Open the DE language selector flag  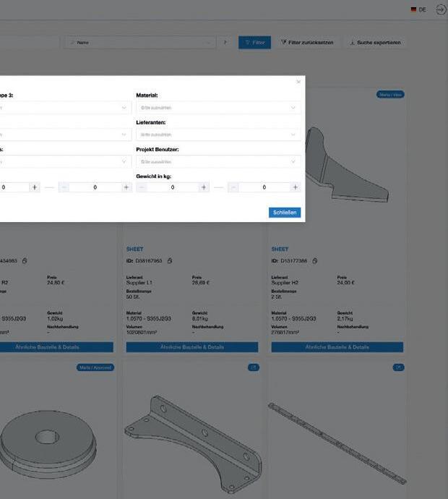pos(413,9)
